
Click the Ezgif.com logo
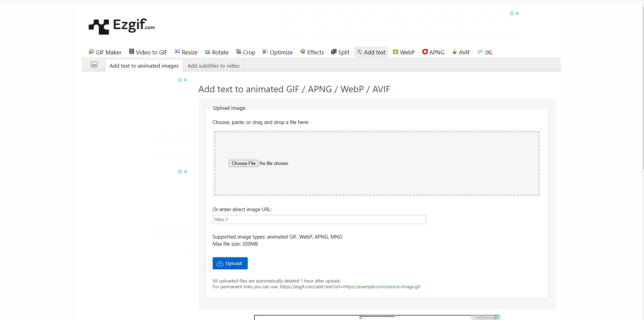[x=122, y=26]
